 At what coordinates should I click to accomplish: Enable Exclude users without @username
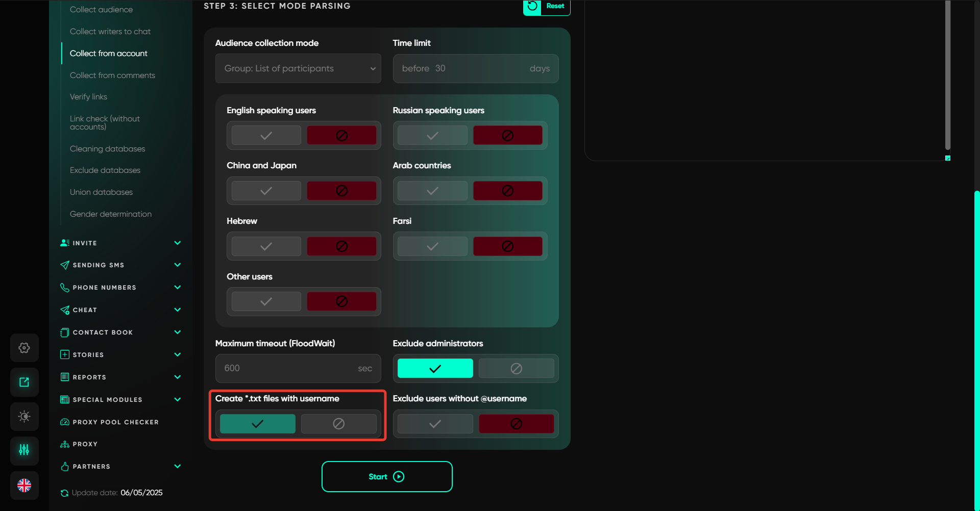pyautogui.click(x=435, y=424)
